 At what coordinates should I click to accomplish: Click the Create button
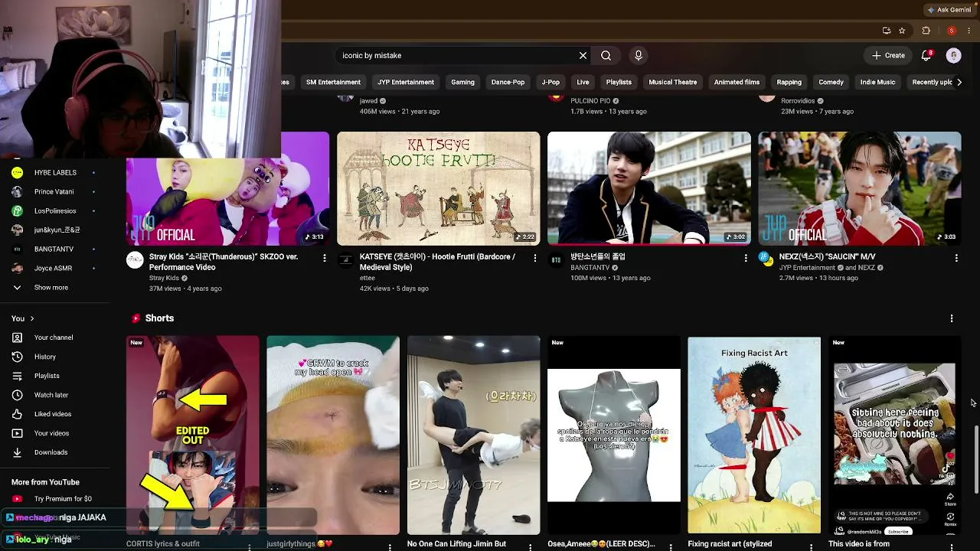tap(888, 55)
